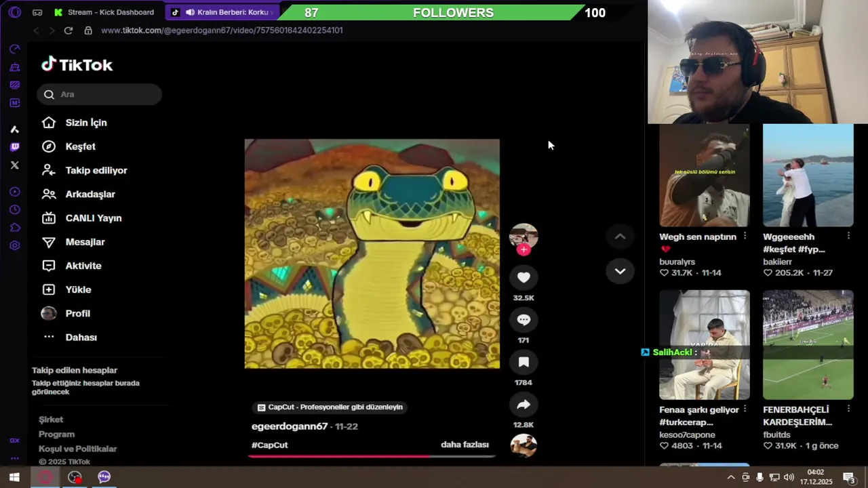This screenshot has width=868, height=488.
Task: Open the X (Twitter) icon in Opera sidebar
Action: pos(15,165)
